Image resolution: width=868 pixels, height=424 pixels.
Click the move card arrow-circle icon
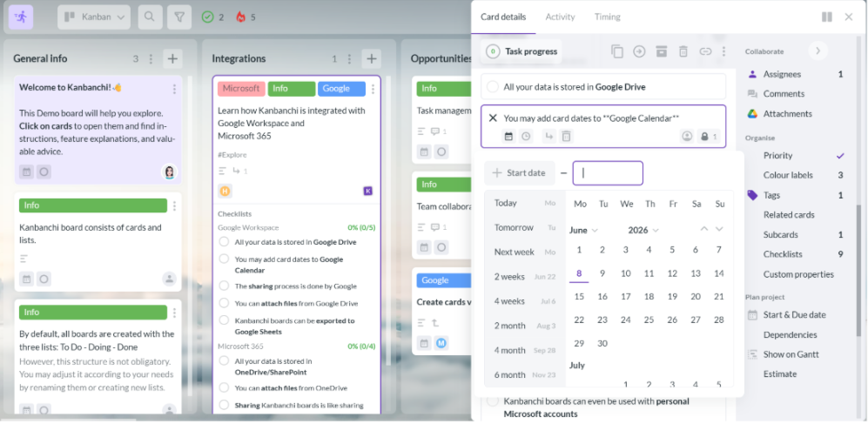click(x=639, y=51)
